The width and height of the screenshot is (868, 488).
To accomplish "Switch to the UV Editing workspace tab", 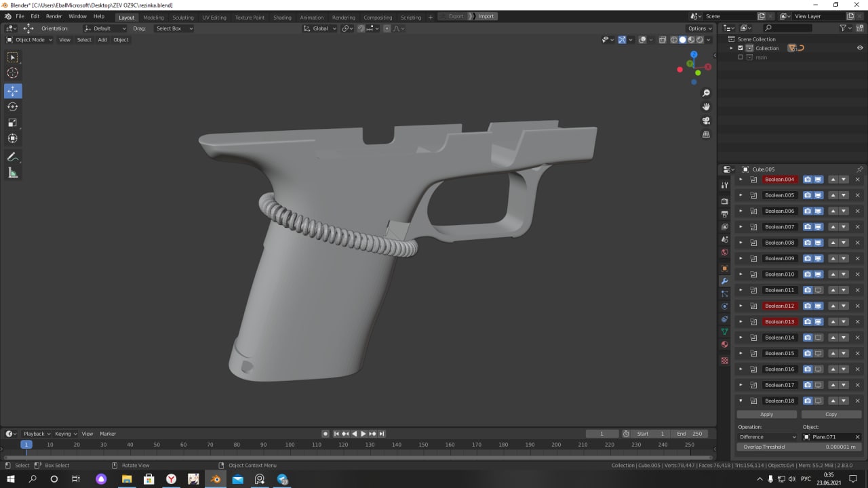I will coord(214,17).
